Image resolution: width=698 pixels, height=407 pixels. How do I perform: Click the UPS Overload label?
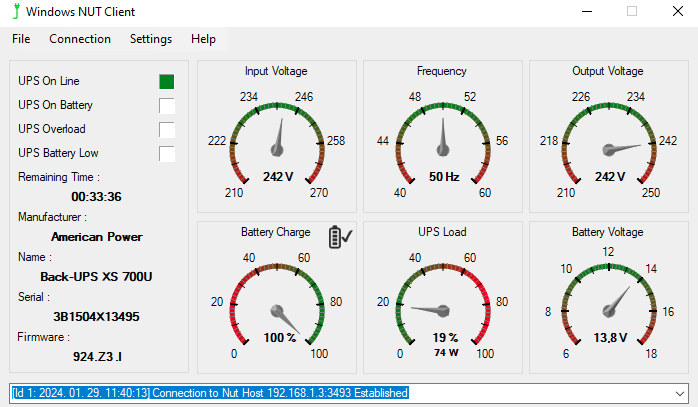click(52, 129)
